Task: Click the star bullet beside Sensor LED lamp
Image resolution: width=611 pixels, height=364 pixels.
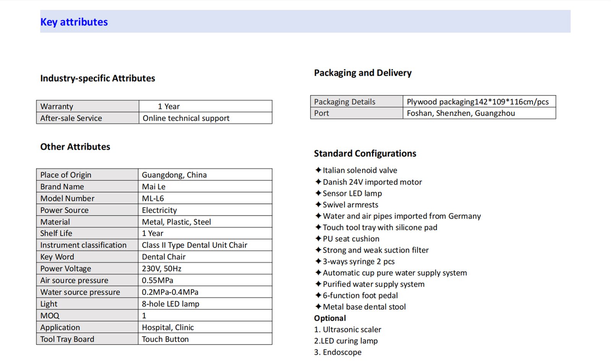Action: [318, 193]
